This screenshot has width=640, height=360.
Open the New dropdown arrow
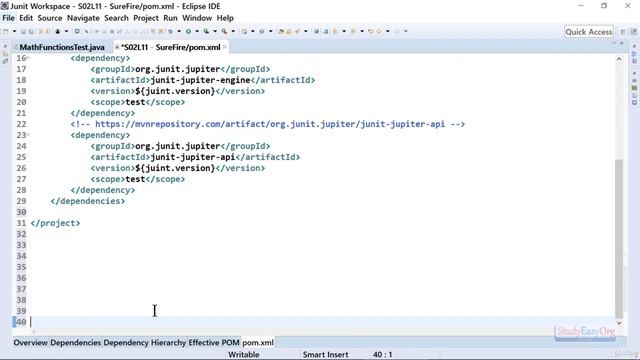(x=14, y=31)
